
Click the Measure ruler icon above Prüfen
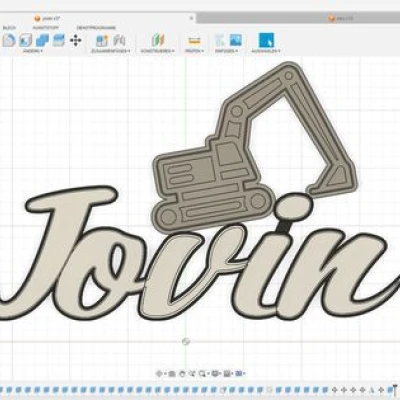[194, 41]
